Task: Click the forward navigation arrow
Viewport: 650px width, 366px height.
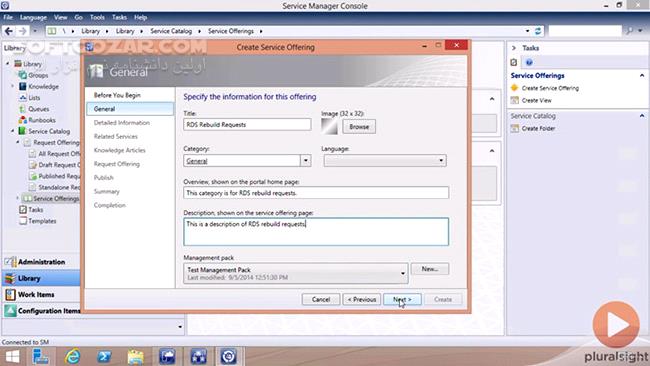Action: coord(22,31)
